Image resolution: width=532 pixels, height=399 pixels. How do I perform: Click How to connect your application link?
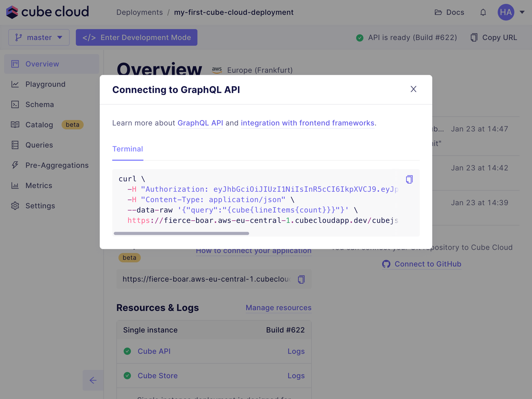(254, 251)
